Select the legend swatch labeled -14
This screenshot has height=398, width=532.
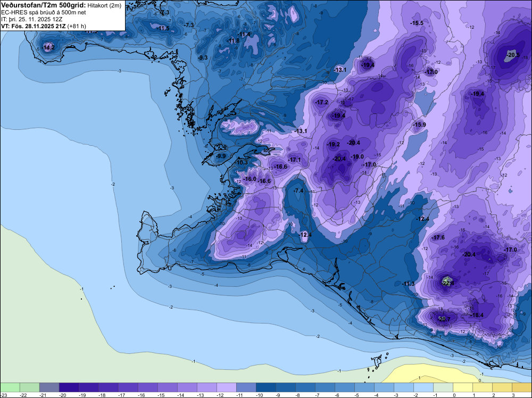tap(187, 387)
